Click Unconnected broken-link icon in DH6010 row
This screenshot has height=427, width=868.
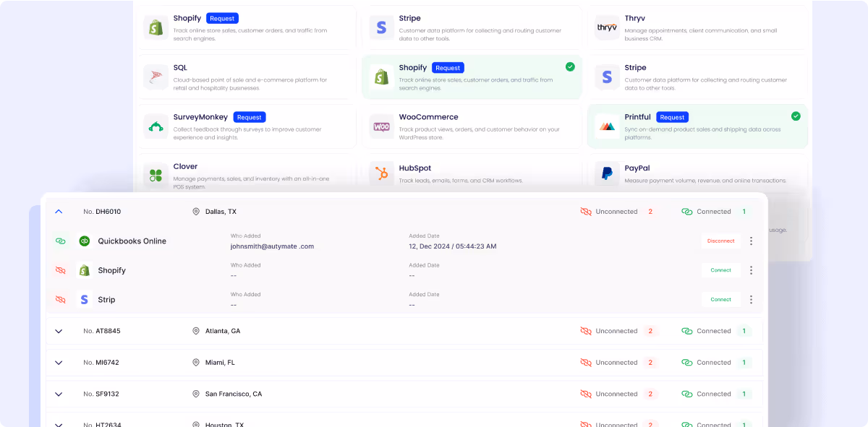tap(586, 212)
